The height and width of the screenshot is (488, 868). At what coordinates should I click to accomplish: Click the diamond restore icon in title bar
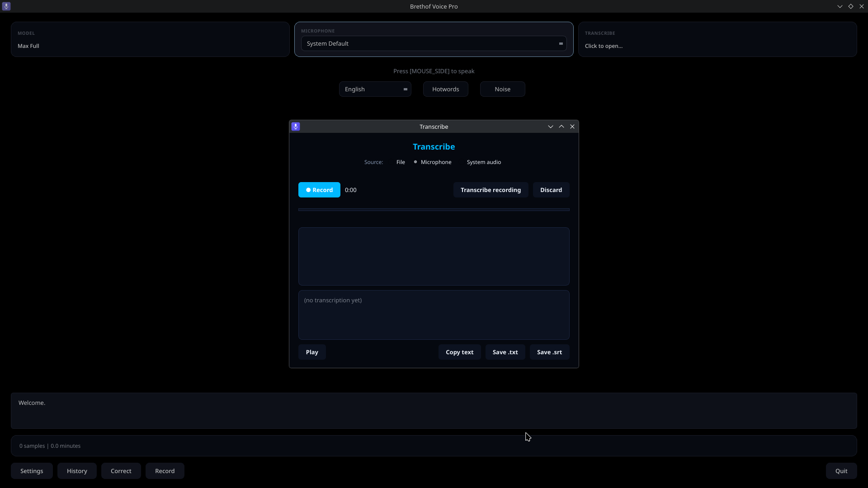(851, 6)
